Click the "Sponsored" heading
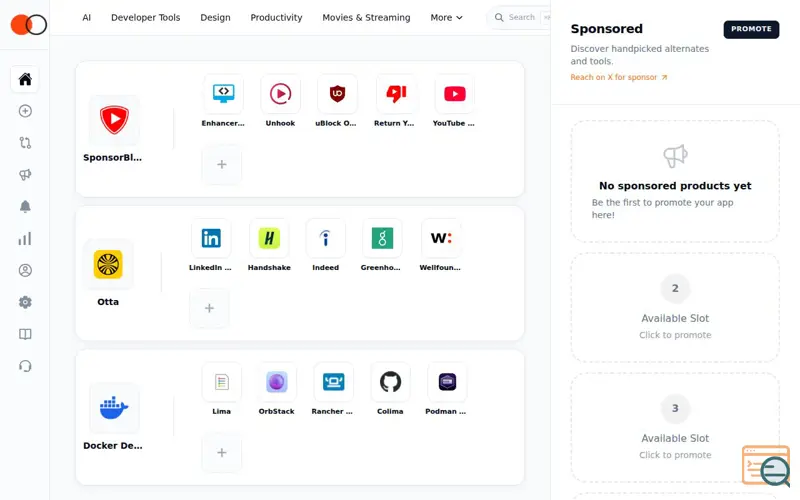This screenshot has width=800, height=500. (x=607, y=29)
